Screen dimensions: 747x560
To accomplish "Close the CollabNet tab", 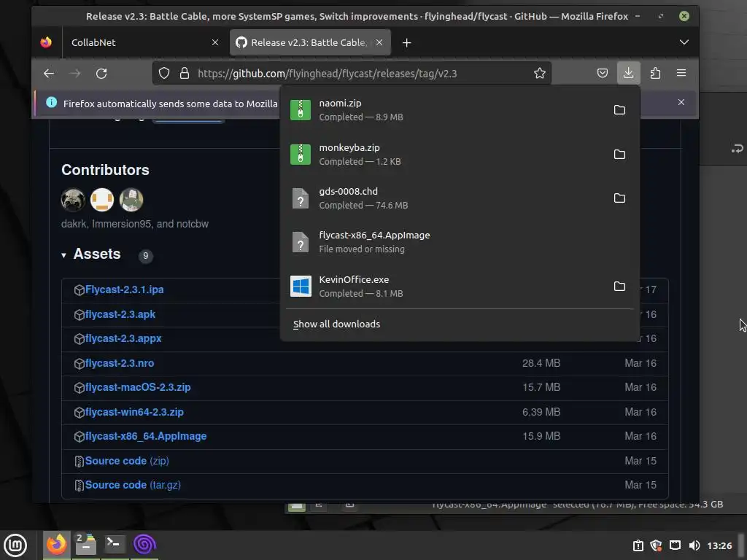I will 215,42.
